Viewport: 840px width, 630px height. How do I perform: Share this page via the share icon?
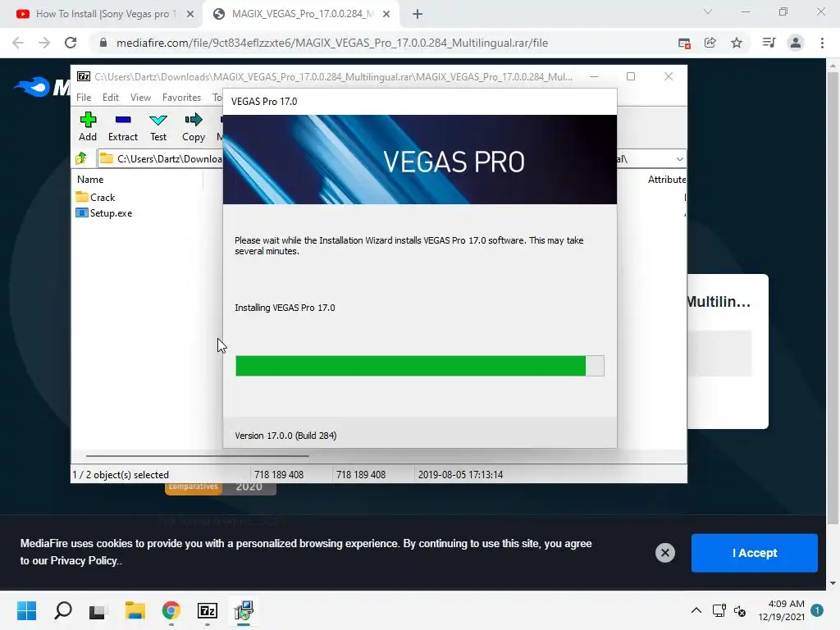point(710,43)
